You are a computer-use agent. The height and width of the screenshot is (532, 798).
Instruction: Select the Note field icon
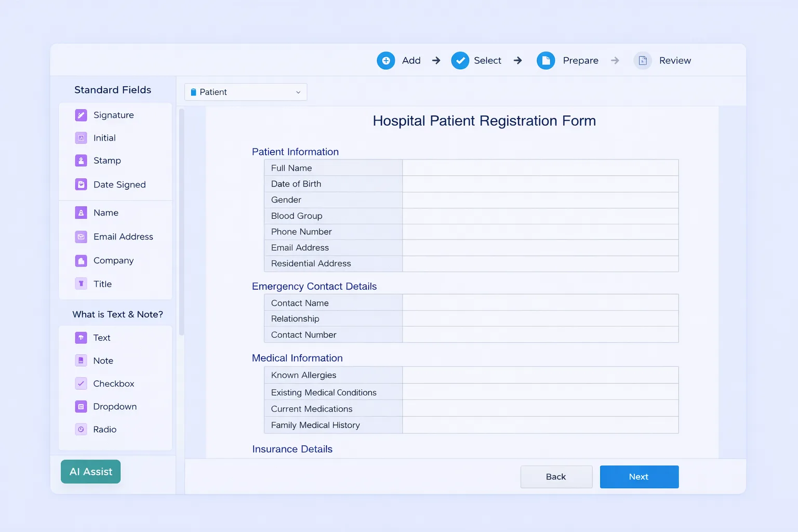[x=81, y=361]
